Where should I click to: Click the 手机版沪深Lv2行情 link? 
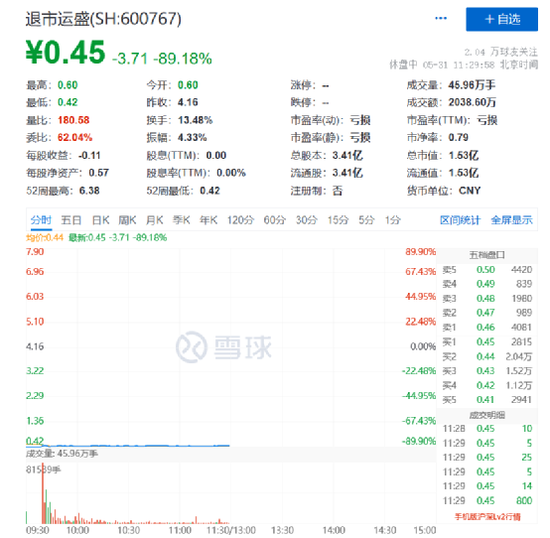coord(488,516)
